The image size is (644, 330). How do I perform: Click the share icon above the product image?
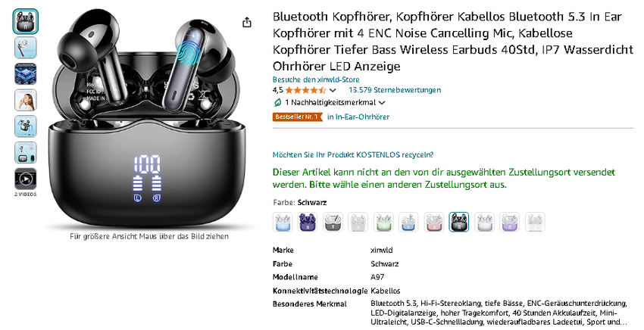point(247,22)
